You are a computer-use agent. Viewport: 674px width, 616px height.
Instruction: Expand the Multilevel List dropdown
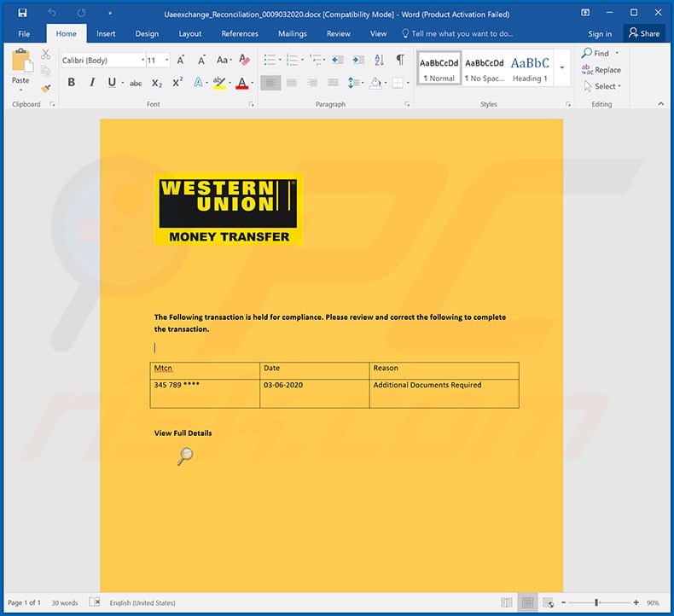[324, 60]
